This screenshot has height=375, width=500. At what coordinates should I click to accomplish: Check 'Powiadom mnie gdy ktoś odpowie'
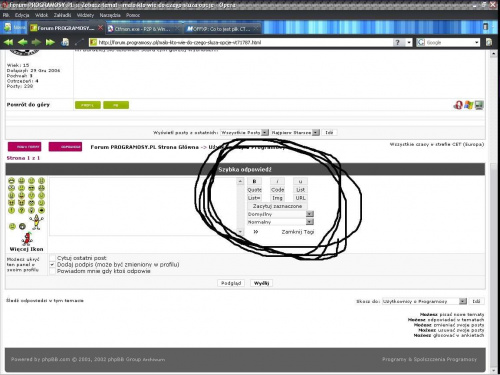pos(52,271)
